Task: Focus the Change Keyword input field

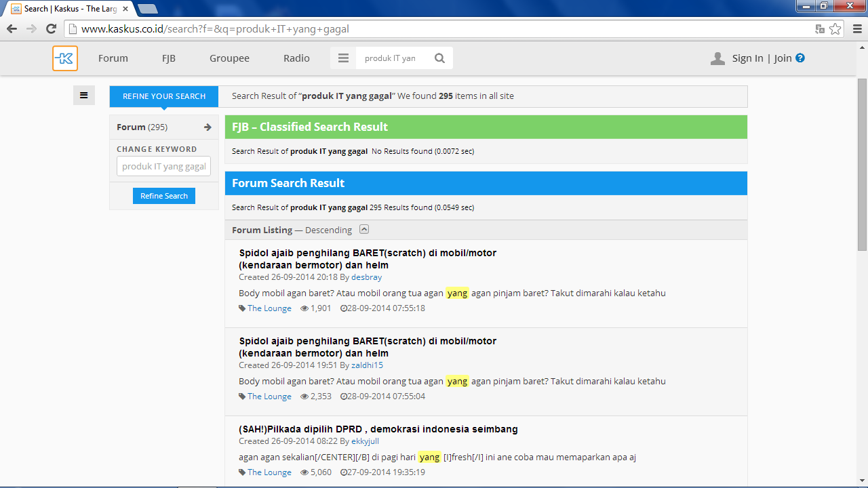Action: point(164,166)
